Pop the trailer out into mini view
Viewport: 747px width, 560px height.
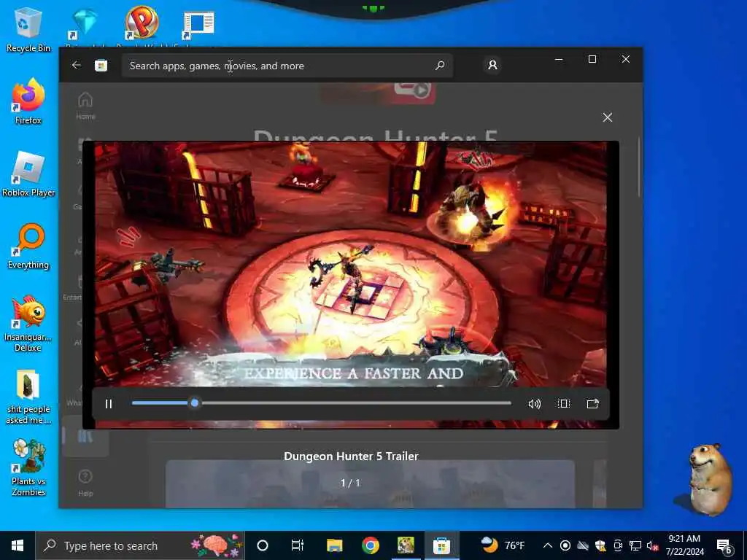point(592,404)
